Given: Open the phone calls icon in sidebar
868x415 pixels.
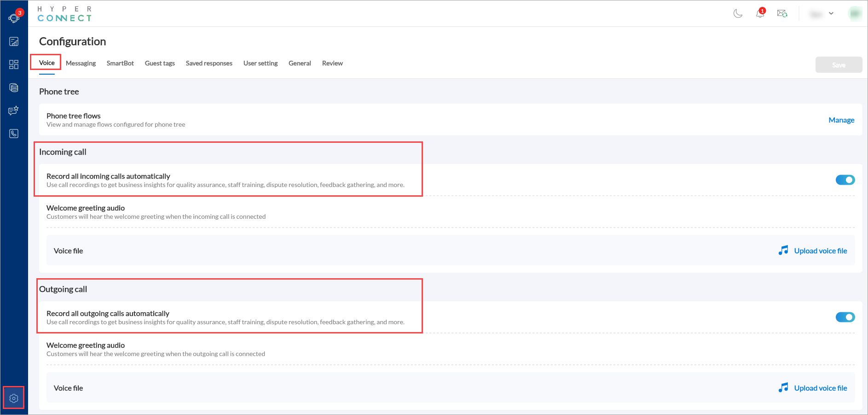Looking at the screenshot, I should (14, 134).
